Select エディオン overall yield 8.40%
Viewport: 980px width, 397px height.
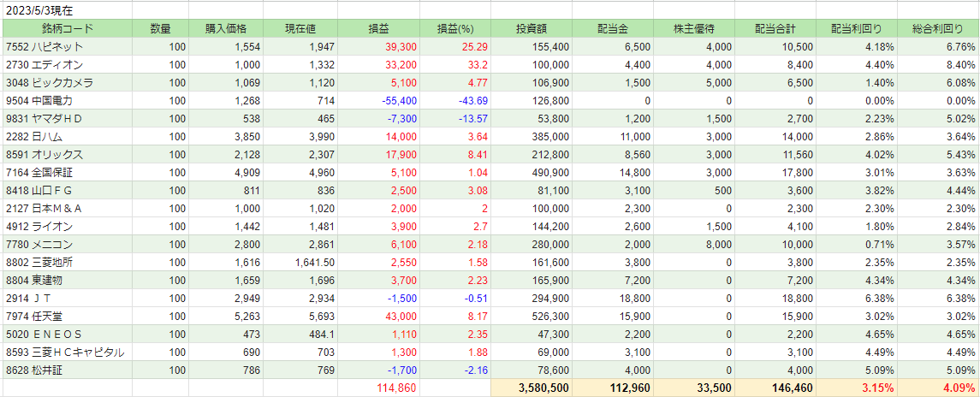tap(939, 65)
